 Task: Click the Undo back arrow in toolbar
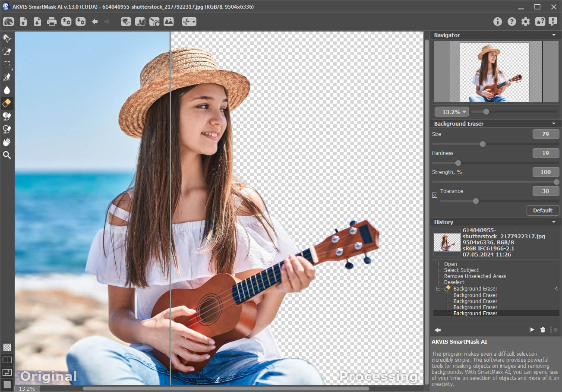pos(95,22)
